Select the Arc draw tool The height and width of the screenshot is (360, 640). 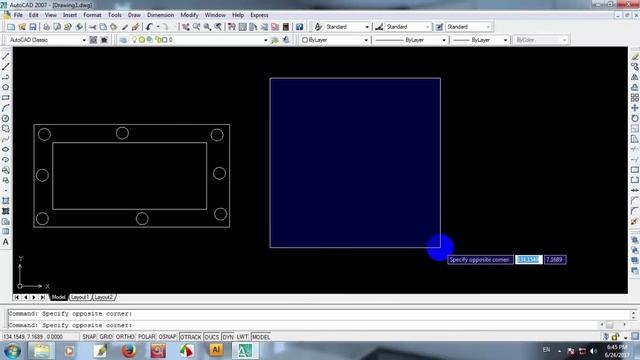pos(6,108)
